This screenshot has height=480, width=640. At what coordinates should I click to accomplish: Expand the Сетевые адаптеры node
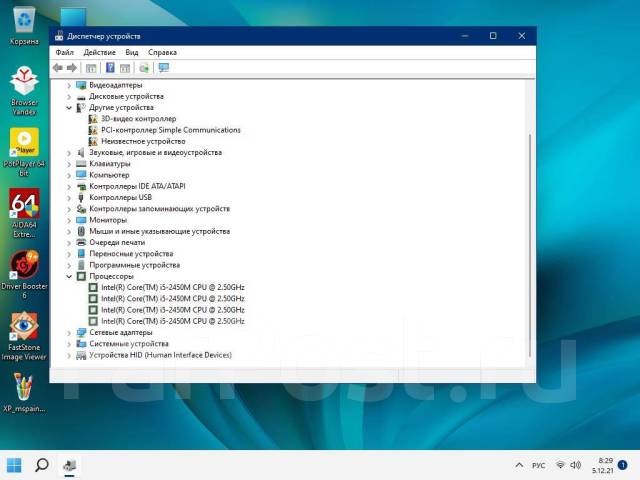point(69,333)
